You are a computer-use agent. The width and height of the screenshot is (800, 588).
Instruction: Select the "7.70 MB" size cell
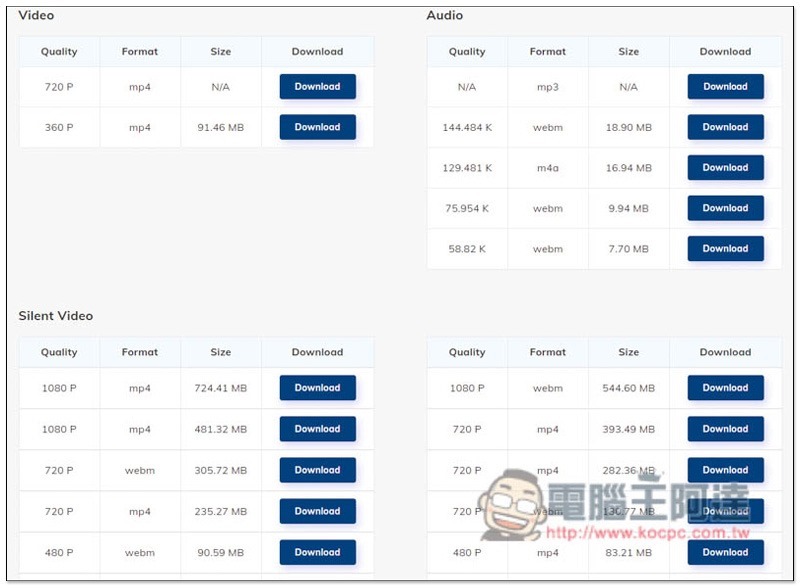click(x=629, y=249)
